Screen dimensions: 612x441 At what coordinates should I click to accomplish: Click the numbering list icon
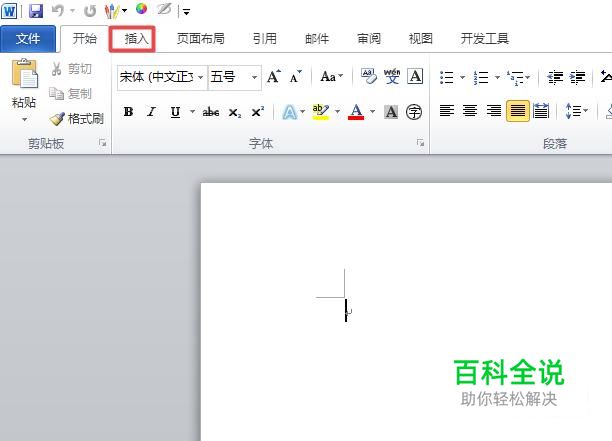[481, 77]
